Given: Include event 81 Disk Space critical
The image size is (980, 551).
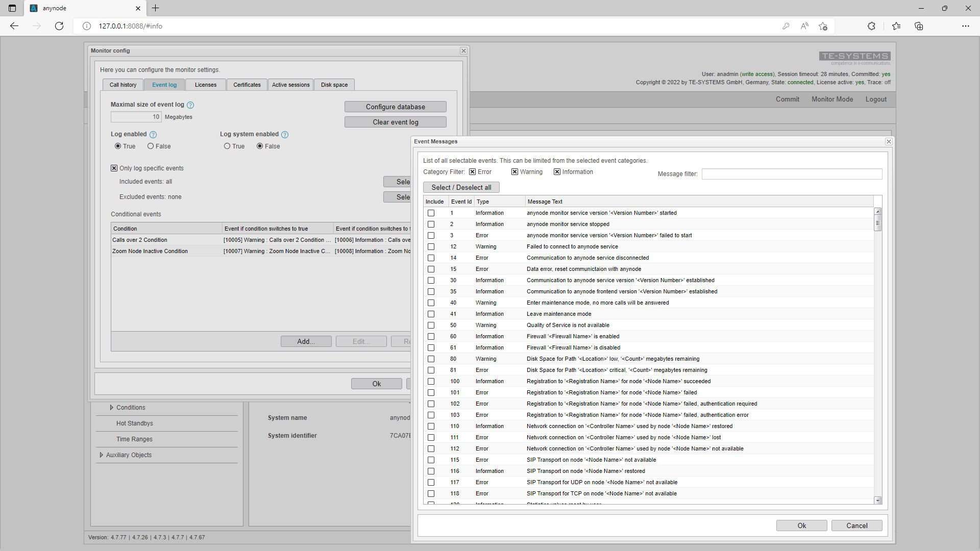Looking at the screenshot, I should pyautogui.click(x=431, y=370).
